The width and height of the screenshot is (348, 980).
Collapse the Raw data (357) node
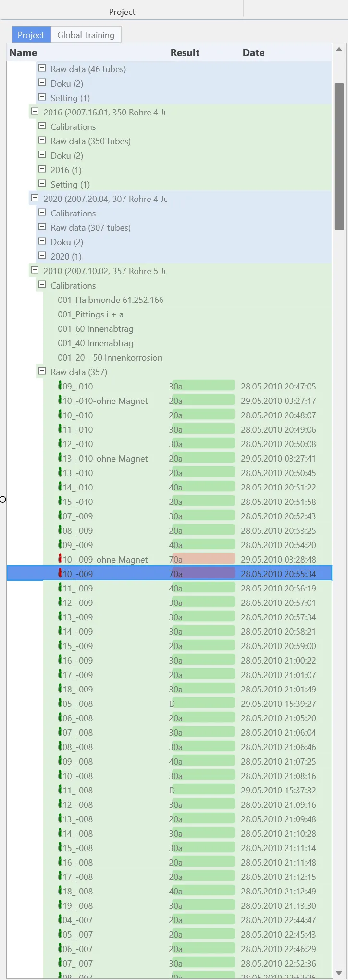(x=42, y=371)
